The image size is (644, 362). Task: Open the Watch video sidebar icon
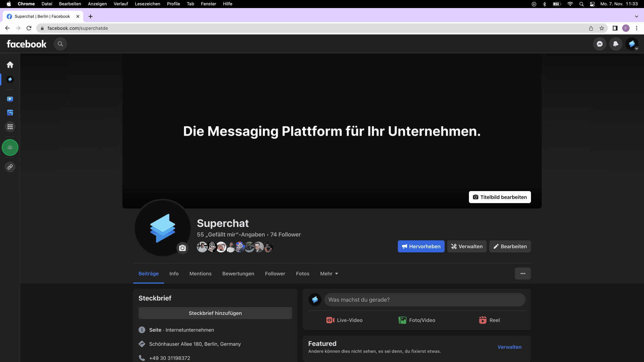(10, 99)
